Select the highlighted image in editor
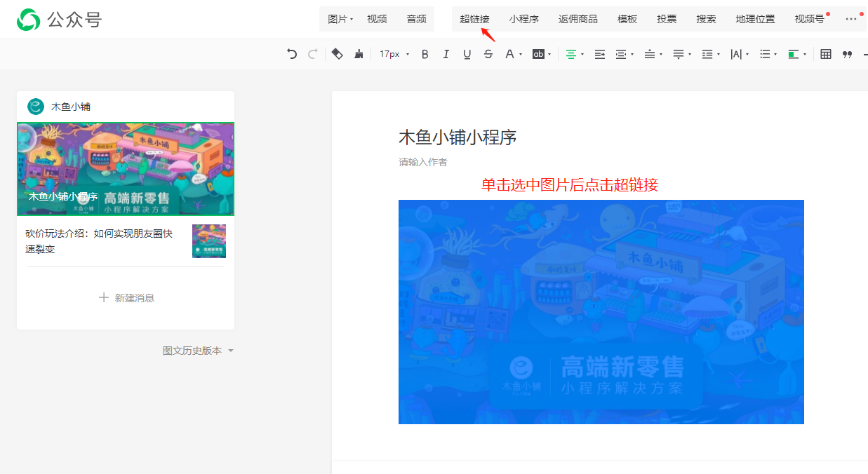 pos(601,312)
